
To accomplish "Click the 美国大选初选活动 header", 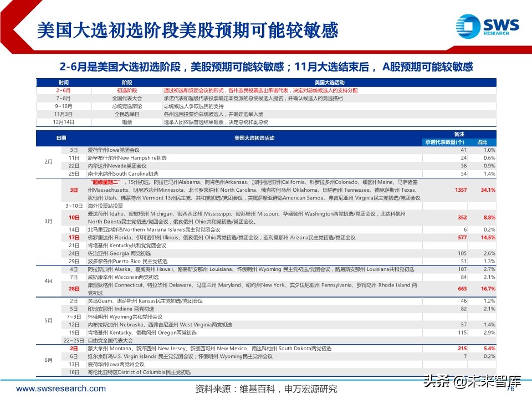I will [x=254, y=138].
